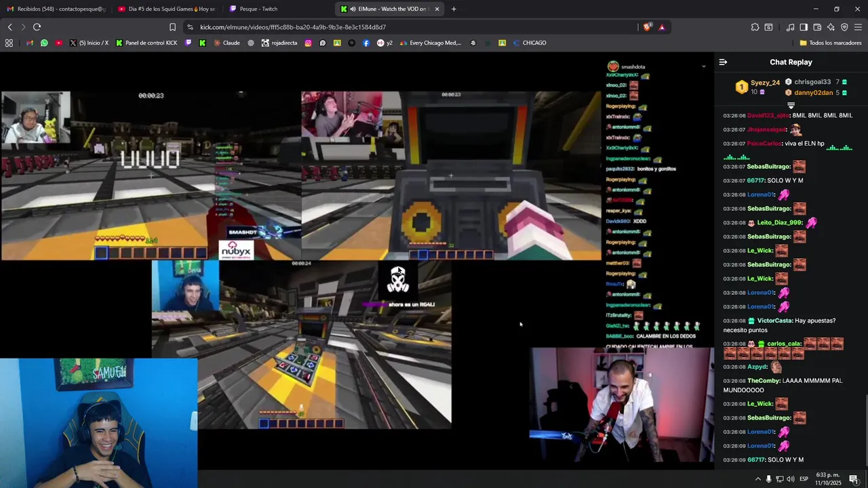This screenshot has width=868, height=488.
Task: Open the Brave Rewards triangle icon
Action: coord(662,27)
